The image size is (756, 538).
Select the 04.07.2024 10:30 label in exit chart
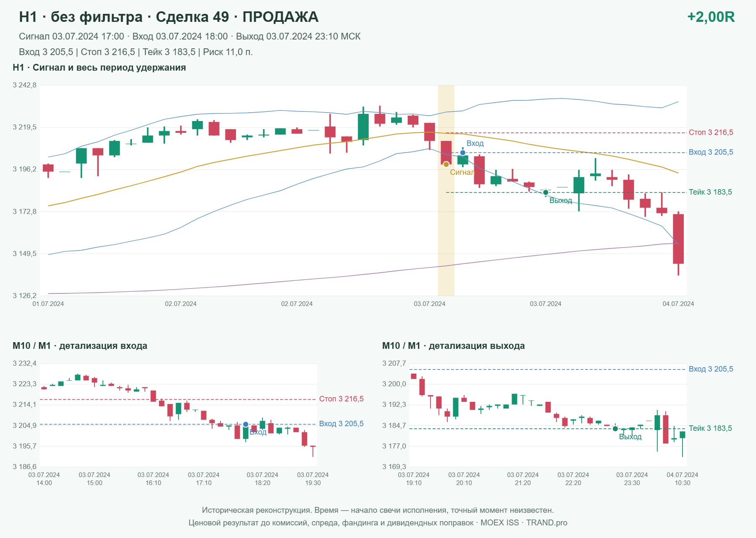point(682,479)
